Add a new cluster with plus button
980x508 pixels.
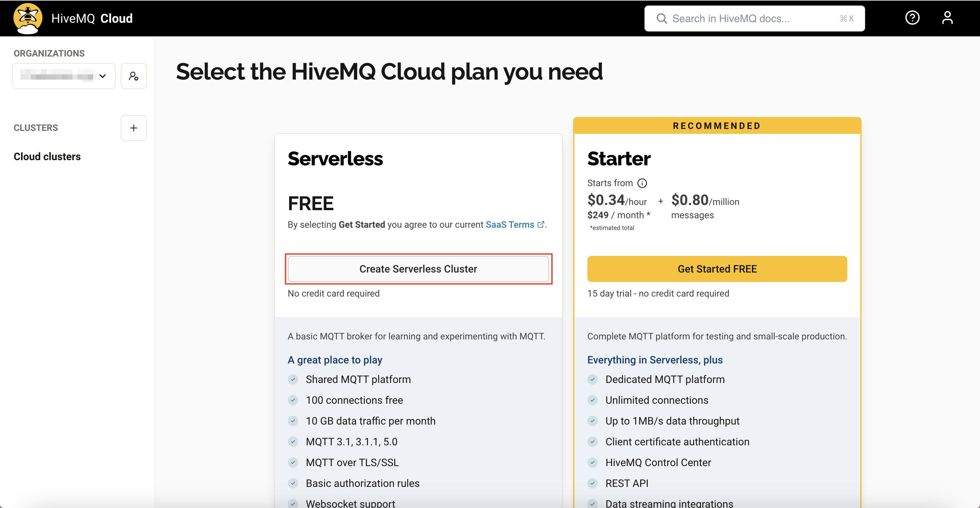[133, 128]
